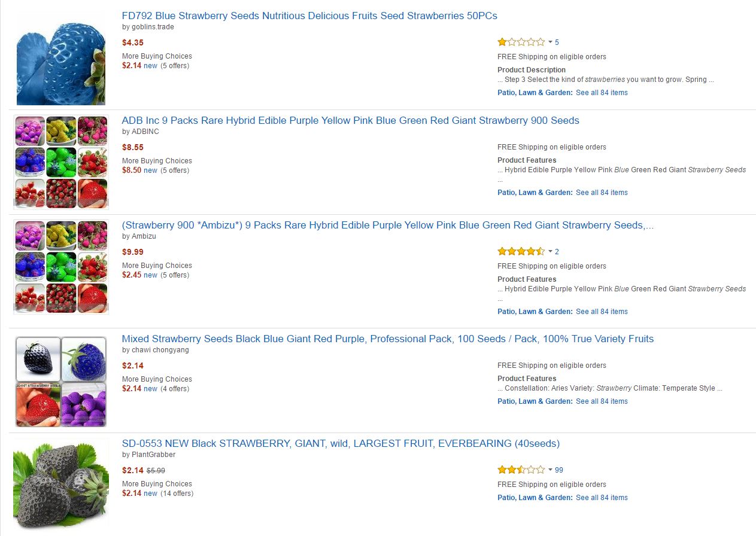Expand the rating dropdown arrow next to 99 reviews

550,470
